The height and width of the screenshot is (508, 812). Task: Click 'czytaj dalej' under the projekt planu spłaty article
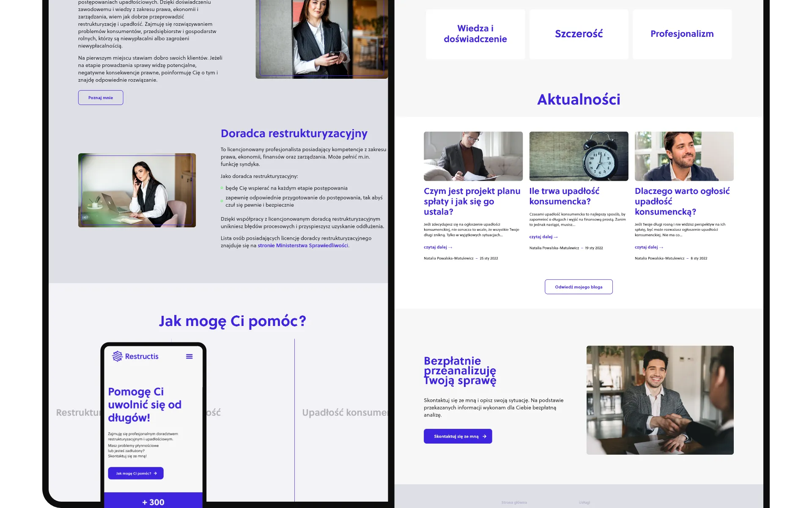[438, 247]
